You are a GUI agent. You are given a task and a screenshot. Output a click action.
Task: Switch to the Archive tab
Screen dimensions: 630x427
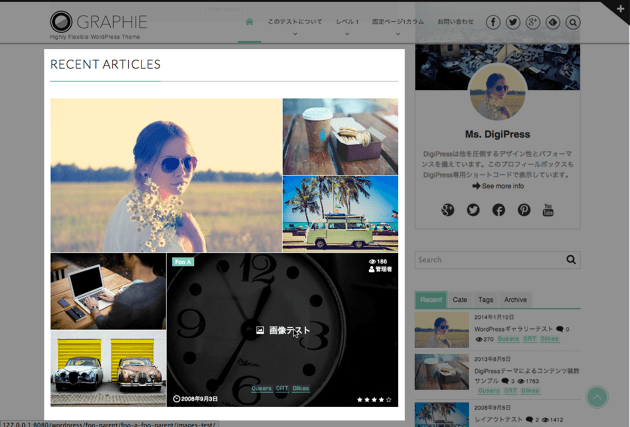pos(515,300)
